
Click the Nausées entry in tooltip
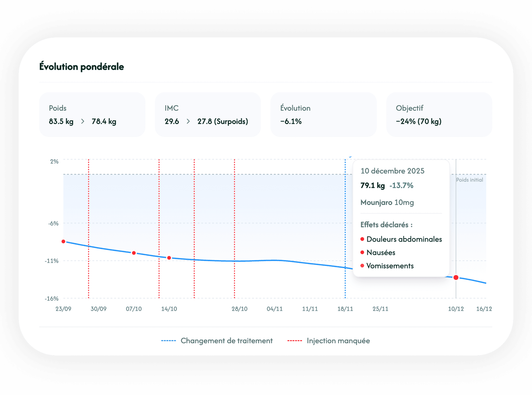point(381,252)
